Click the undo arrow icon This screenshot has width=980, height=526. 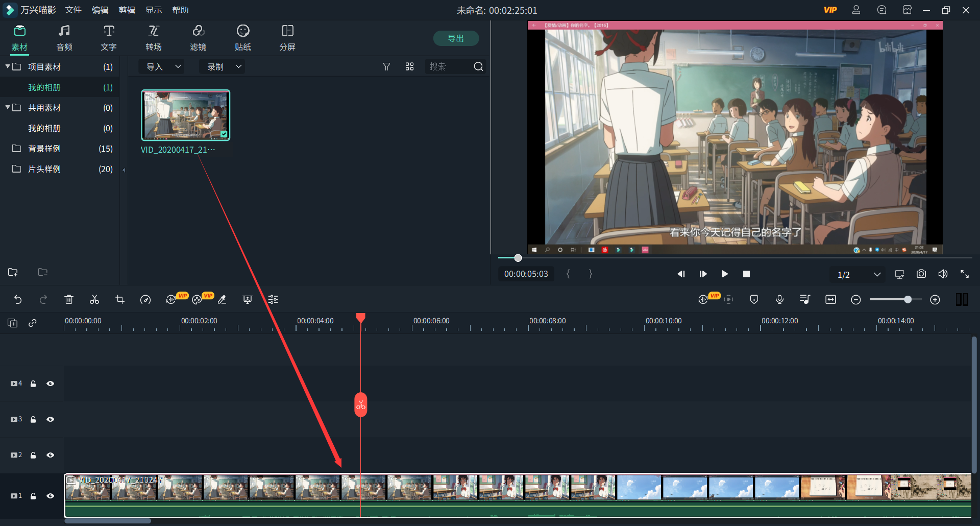[18, 300]
